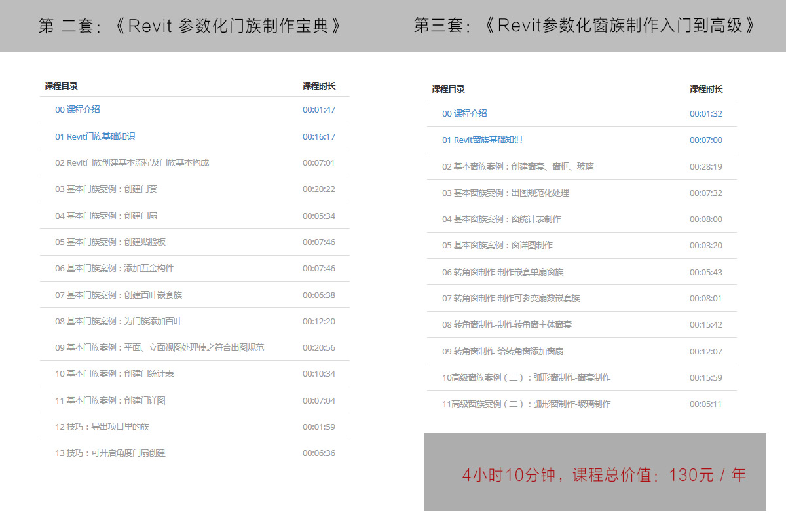The width and height of the screenshot is (786, 532).
Task: Click the red course price text 130元/年
Action: [x=707, y=475]
